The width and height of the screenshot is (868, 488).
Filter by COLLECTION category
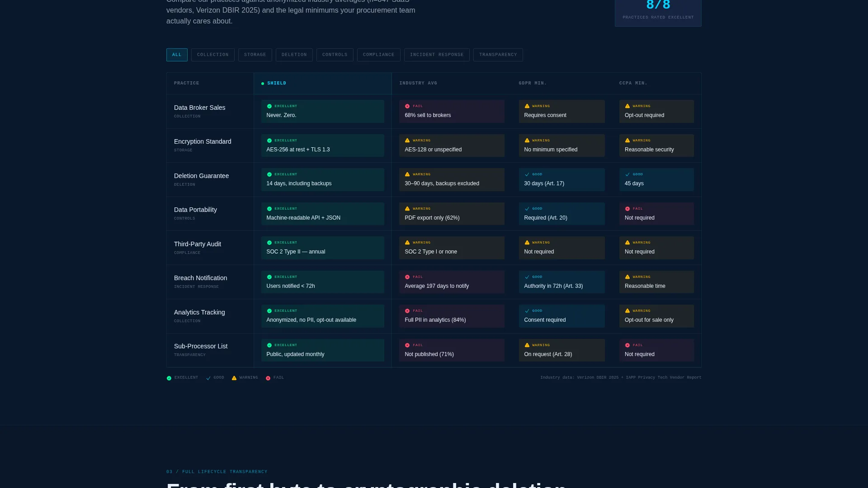(212, 55)
